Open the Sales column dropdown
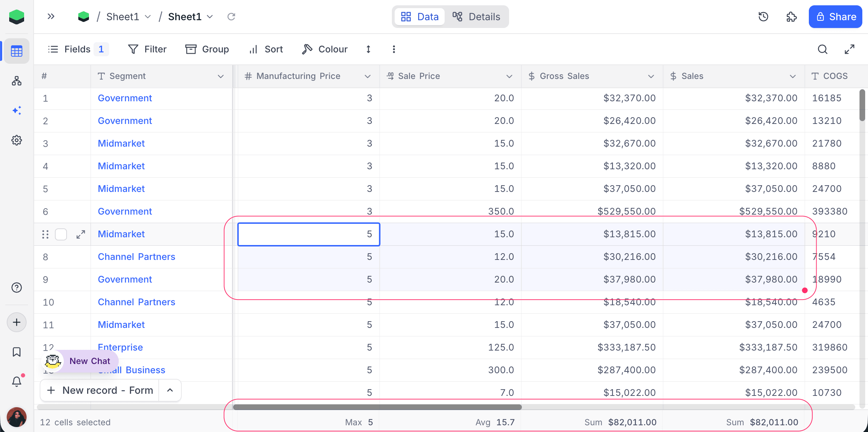Screen dimensions: 868x432 [x=793, y=76]
